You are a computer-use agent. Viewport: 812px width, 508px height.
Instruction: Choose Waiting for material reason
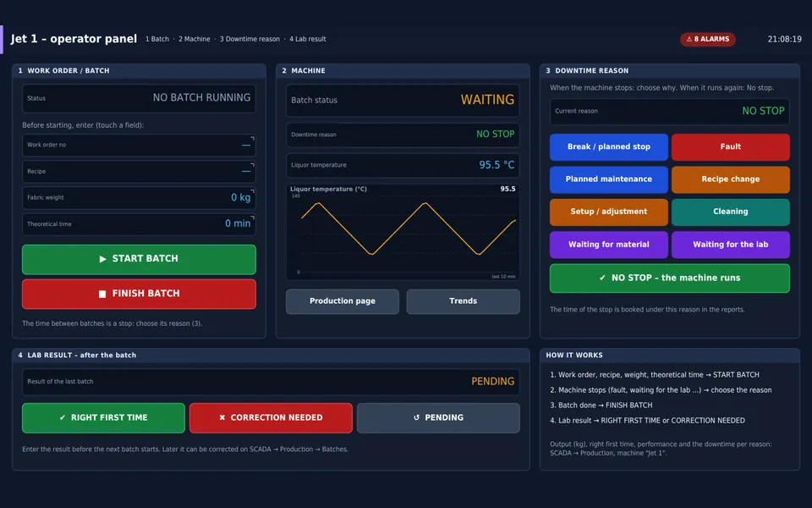click(608, 245)
